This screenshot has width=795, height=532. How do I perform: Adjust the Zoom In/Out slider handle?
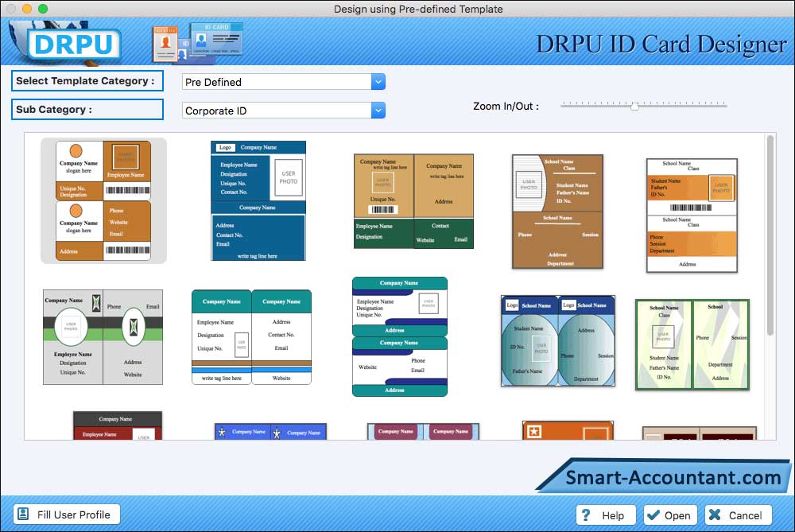[x=634, y=106]
